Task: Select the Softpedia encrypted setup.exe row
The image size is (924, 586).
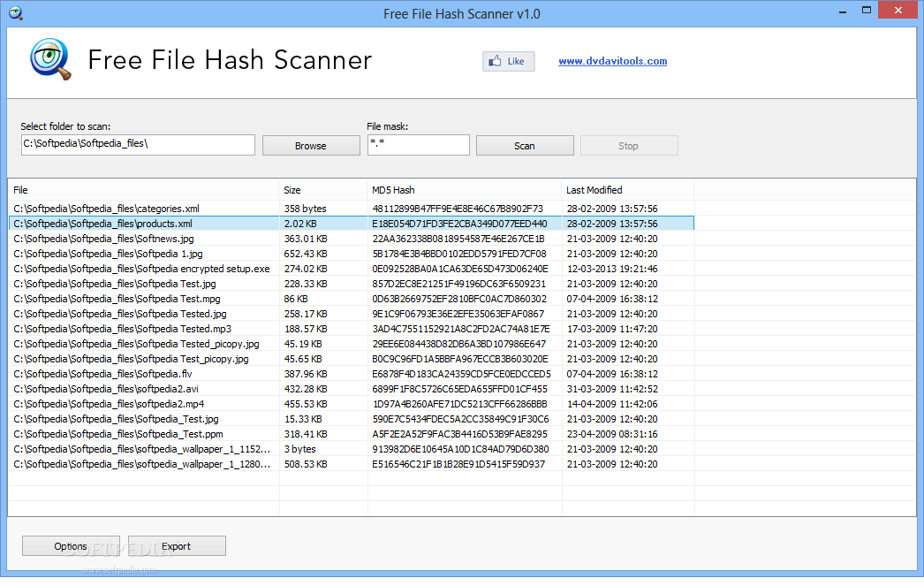Action: pyautogui.click(x=352, y=269)
